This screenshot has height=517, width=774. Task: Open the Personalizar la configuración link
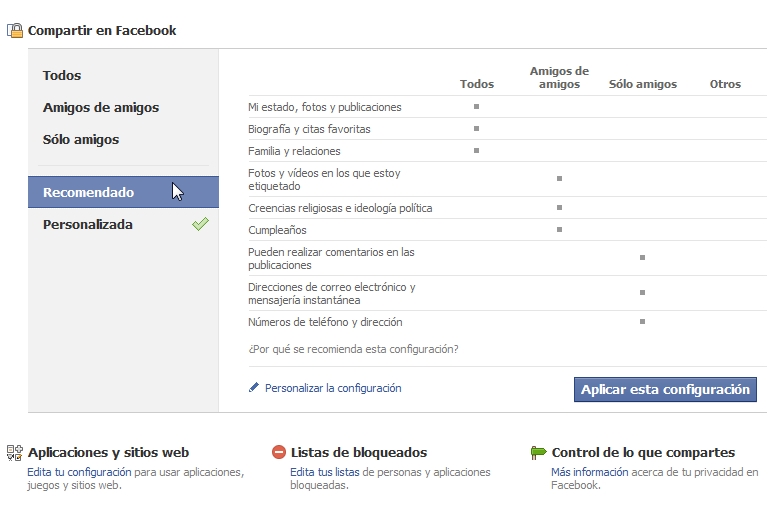pyautogui.click(x=333, y=388)
